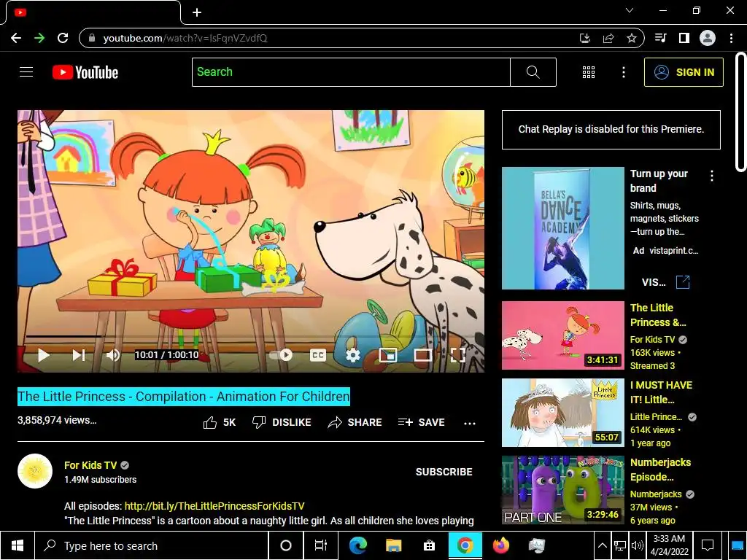Open the Bella's Dance Academy ad thumbnail
The image size is (747, 560).
[563, 228]
